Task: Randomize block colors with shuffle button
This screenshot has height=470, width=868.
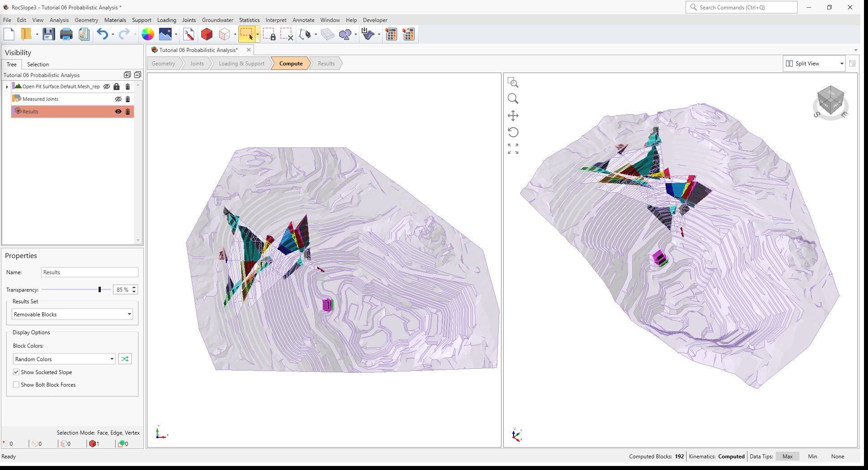Action: click(125, 359)
